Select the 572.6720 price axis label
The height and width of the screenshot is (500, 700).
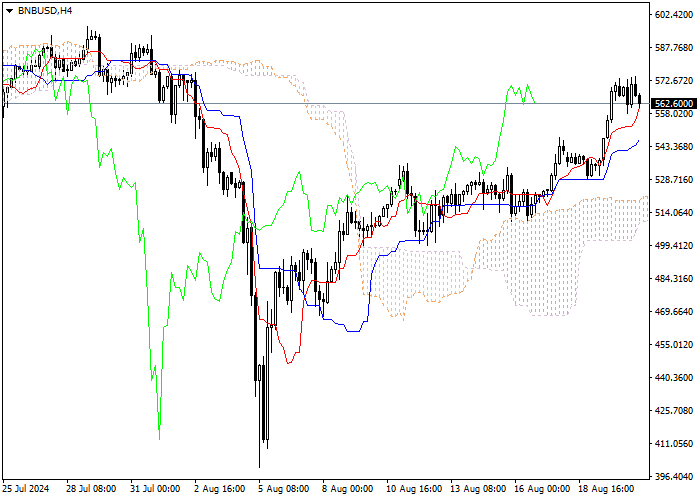click(x=674, y=81)
